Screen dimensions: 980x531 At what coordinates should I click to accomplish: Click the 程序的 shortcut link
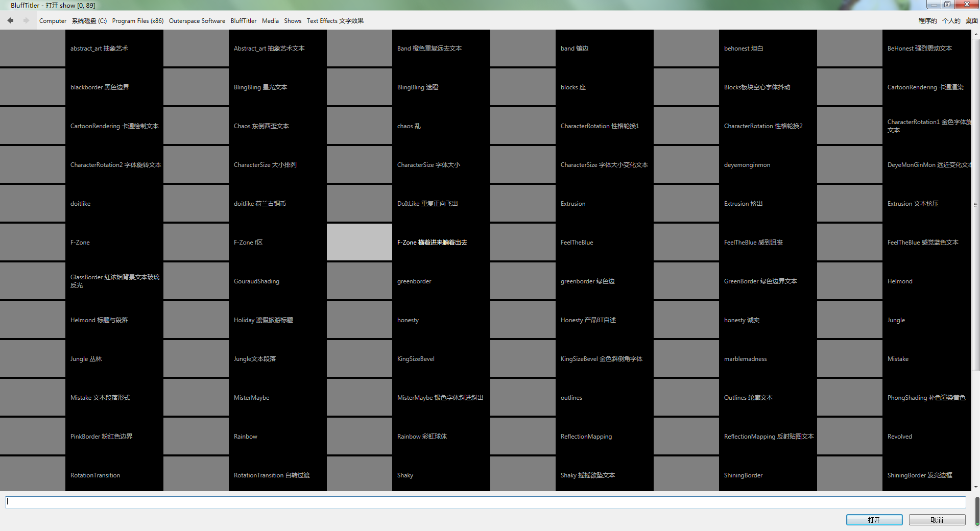point(927,21)
